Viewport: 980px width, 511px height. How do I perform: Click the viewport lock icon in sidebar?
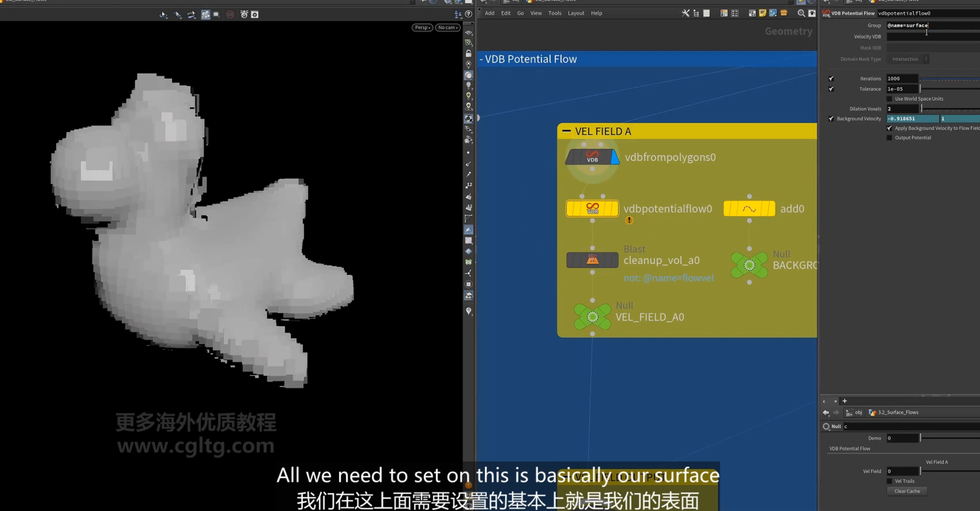[x=469, y=54]
